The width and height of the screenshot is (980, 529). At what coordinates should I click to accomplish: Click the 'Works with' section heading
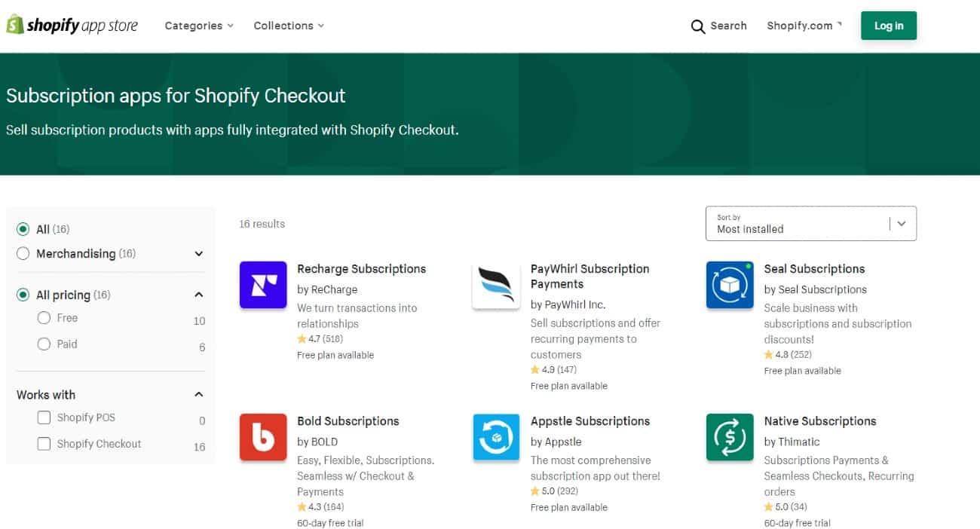coord(46,394)
